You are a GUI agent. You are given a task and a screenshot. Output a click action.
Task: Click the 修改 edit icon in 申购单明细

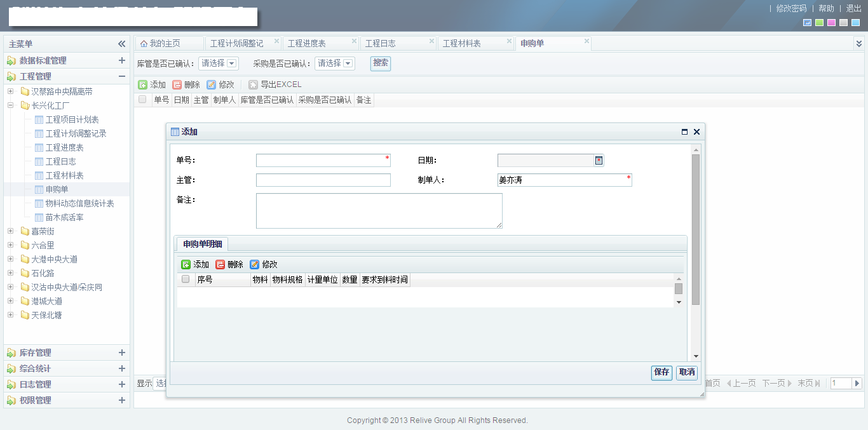tap(254, 264)
